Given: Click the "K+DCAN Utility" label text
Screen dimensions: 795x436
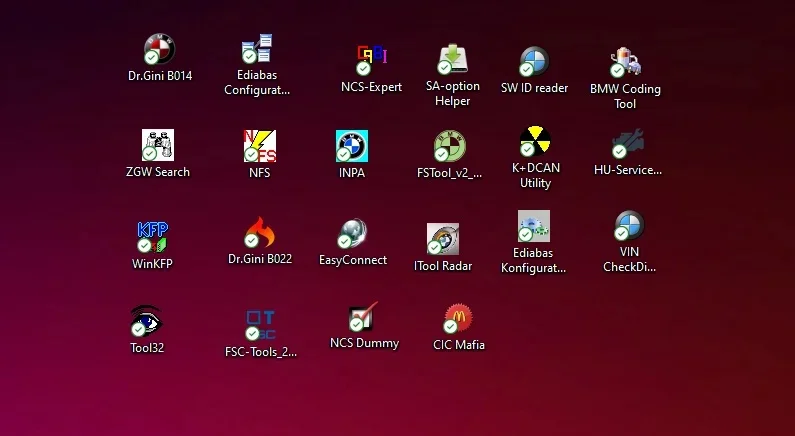Looking at the screenshot, I should (x=535, y=175).
